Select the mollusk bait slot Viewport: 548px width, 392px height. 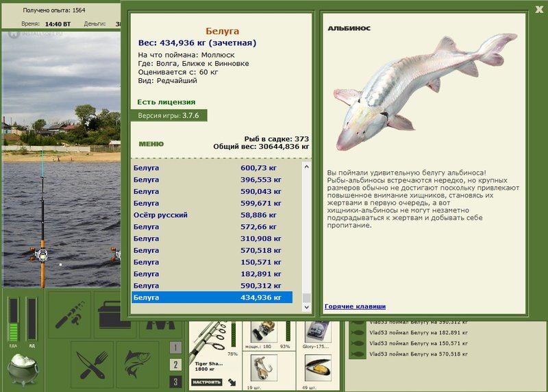(318, 367)
